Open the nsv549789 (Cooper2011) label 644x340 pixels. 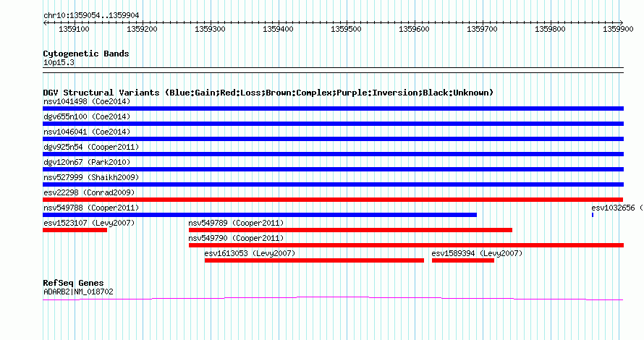[236, 223]
